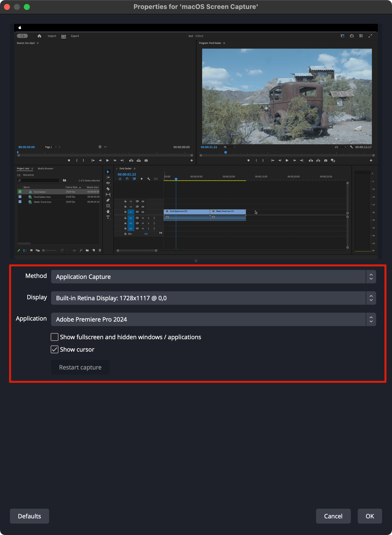Uncheck the Show cursor checkbox
Viewport: 392px width, 535px height.
point(55,349)
